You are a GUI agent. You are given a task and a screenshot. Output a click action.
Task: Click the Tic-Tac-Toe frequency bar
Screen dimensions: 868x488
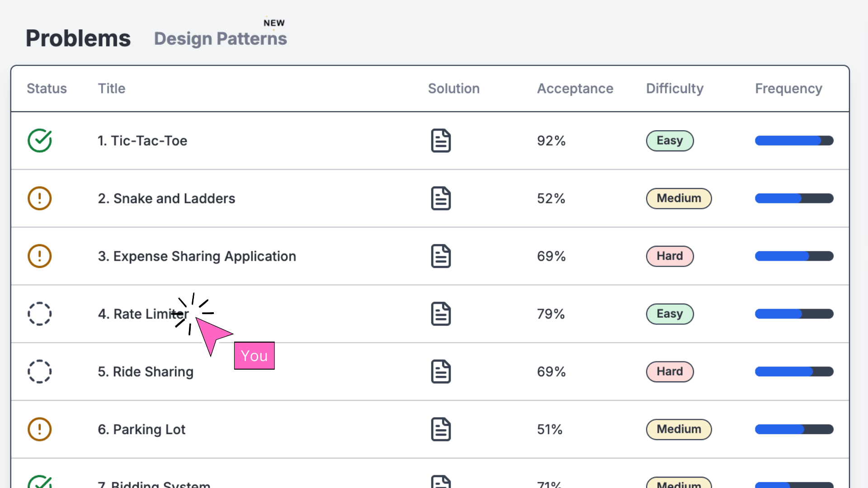(794, 141)
